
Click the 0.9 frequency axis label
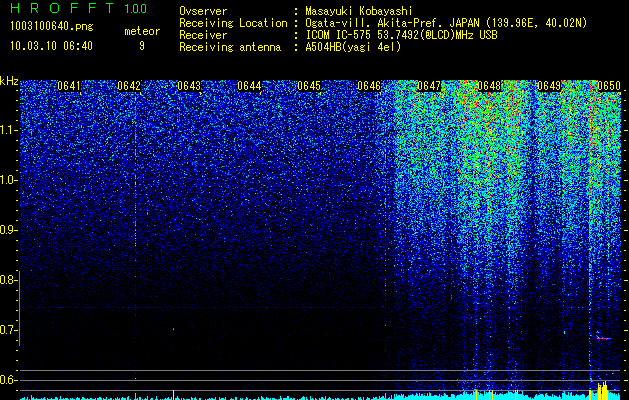point(8,230)
